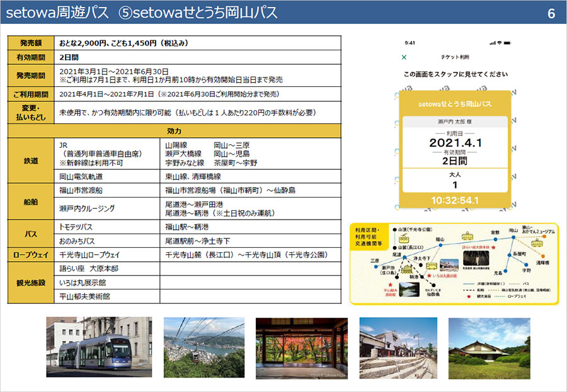Click the black 仙酔島 port dot on map
567x392 pixels.
(434, 284)
